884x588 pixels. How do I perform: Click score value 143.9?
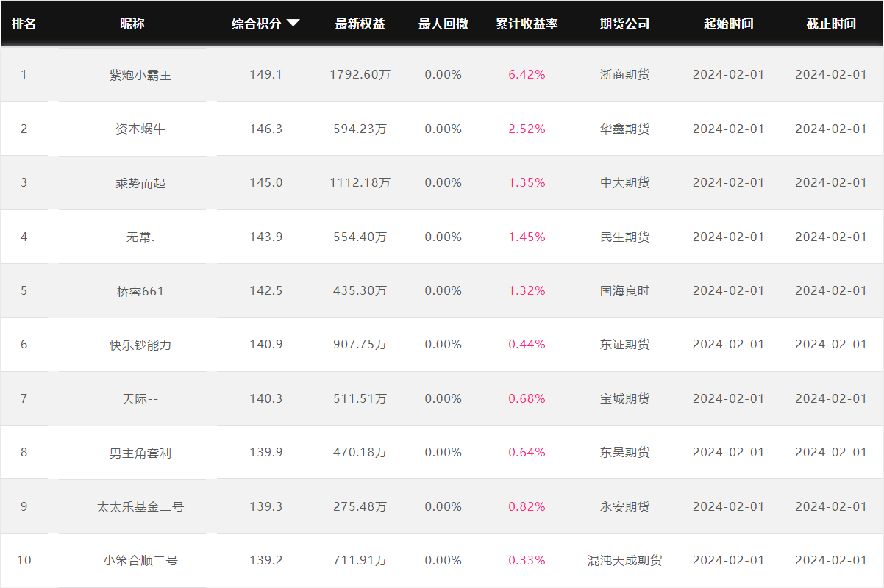point(265,237)
